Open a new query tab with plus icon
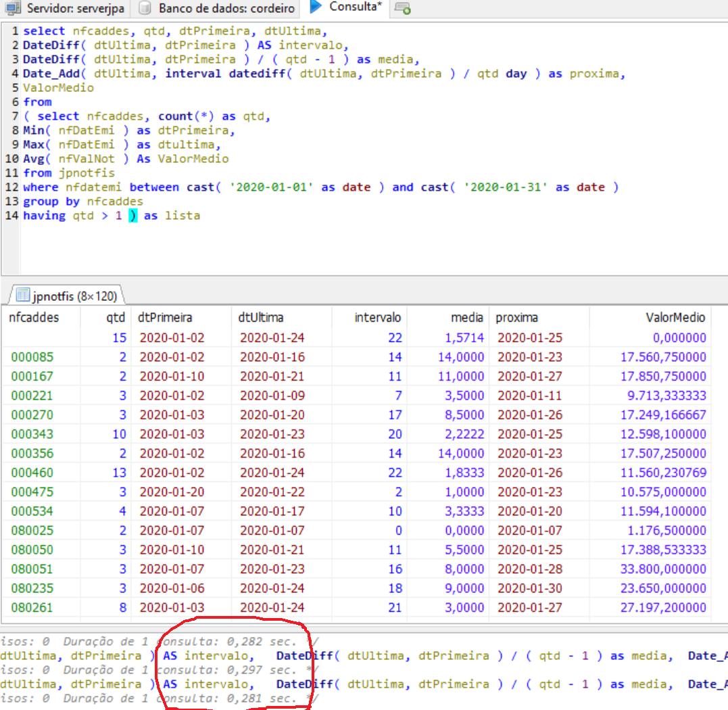The width and height of the screenshot is (728, 710). [402, 8]
